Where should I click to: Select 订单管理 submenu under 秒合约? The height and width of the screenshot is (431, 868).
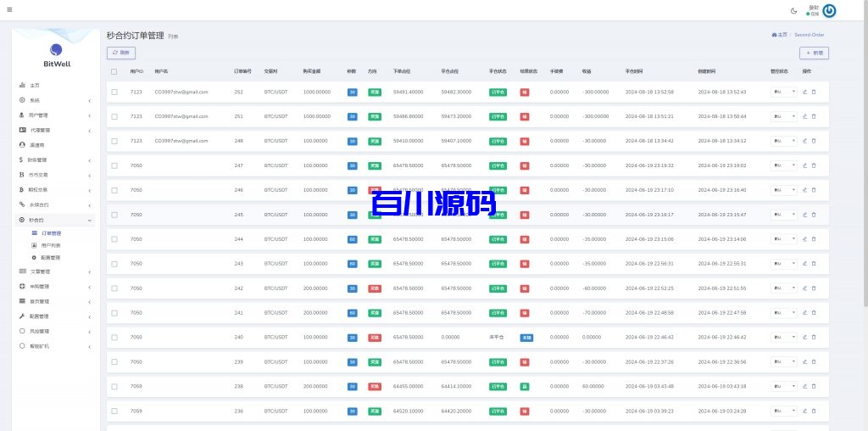[x=52, y=233]
